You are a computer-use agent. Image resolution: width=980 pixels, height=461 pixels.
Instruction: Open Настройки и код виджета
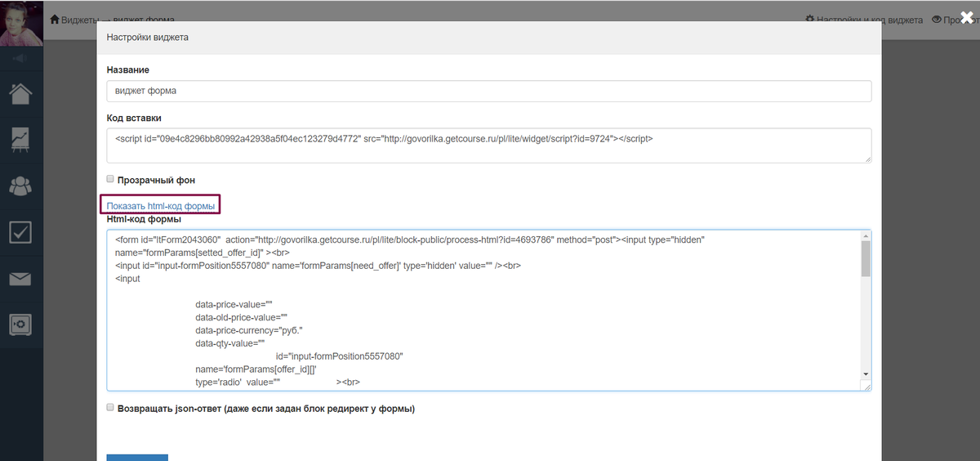[x=870, y=20]
